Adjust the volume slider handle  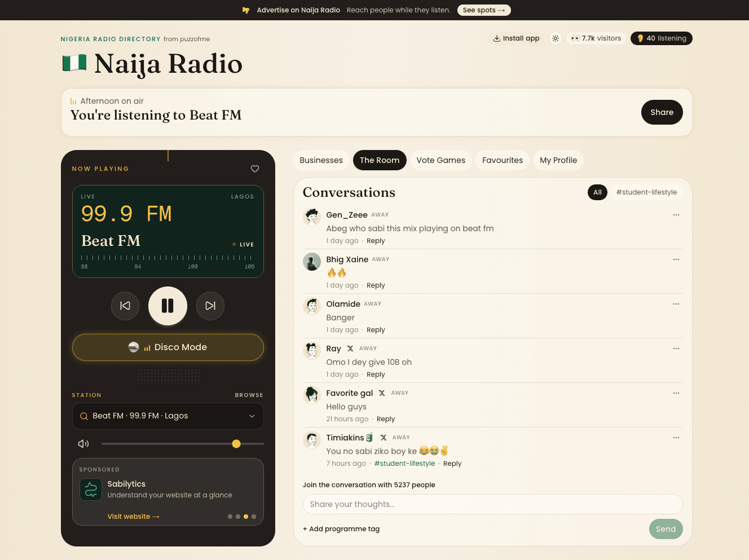pos(236,444)
